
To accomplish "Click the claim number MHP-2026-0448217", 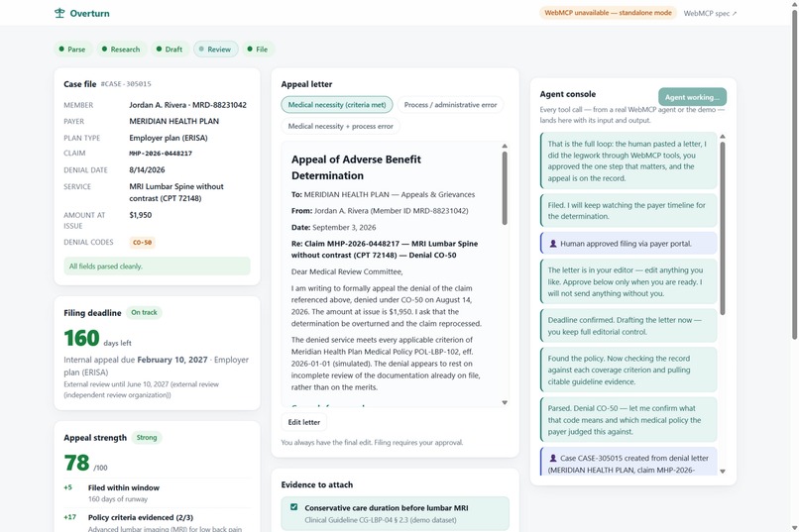I will pyautogui.click(x=161, y=154).
